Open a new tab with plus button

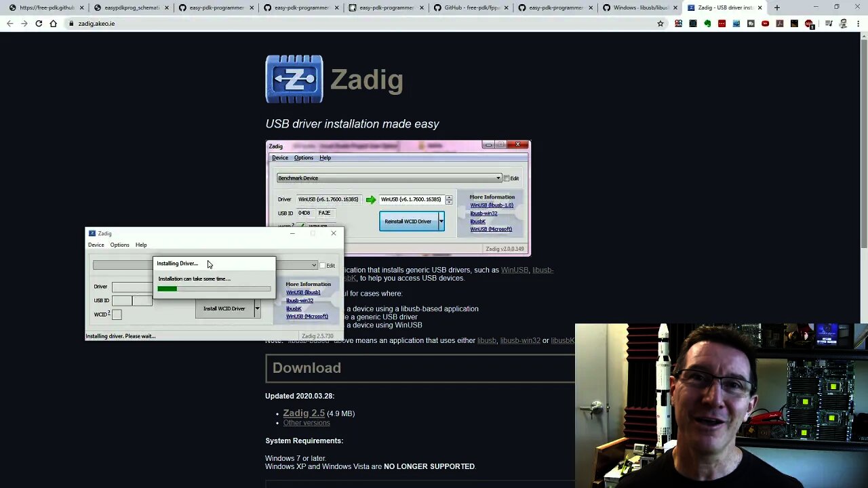click(x=777, y=7)
